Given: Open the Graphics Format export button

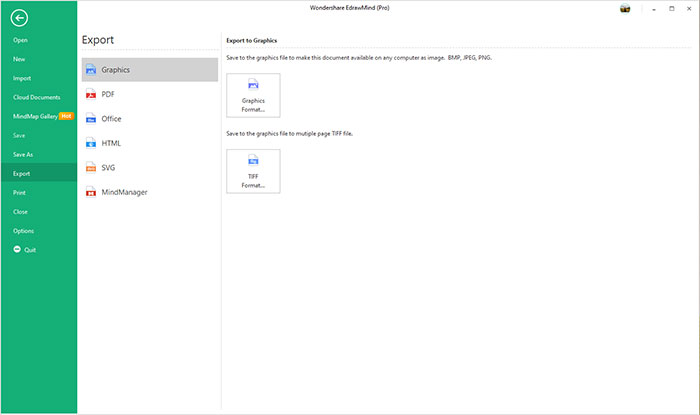Looking at the screenshot, I should pyautogui.click(x=253, y=95).
